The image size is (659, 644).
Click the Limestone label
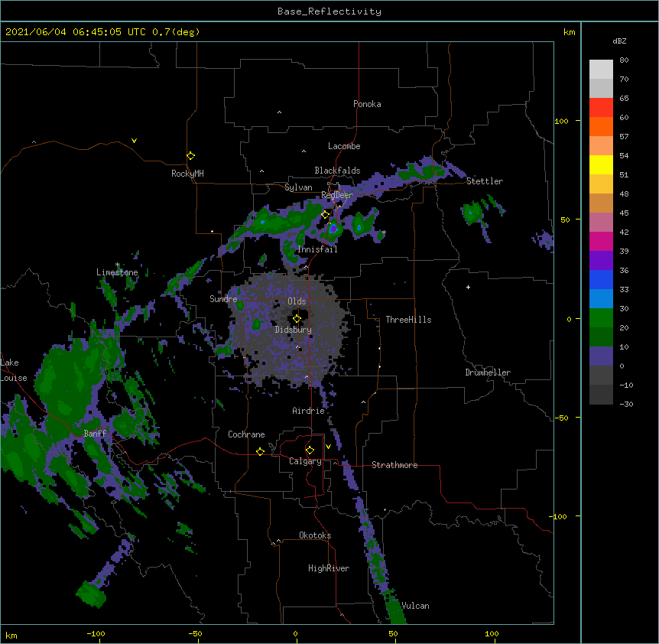pyautogui.click(x=117, y=272)
